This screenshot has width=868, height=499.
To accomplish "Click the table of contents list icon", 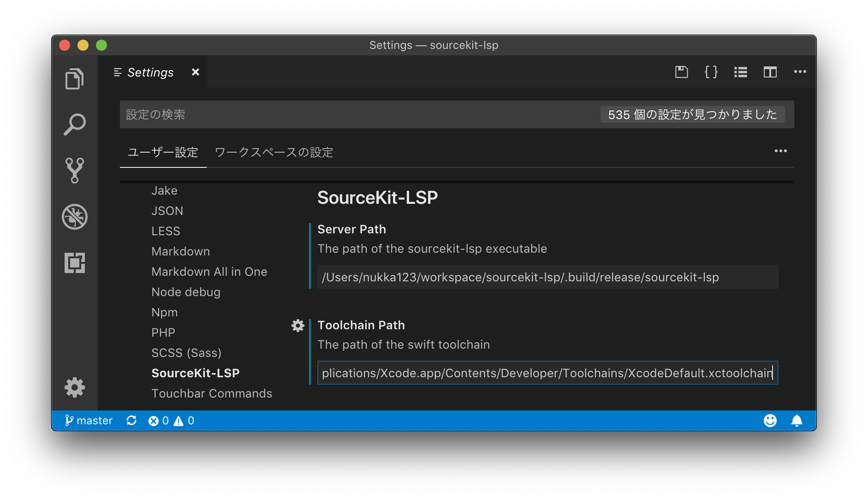I will (740, 72).
